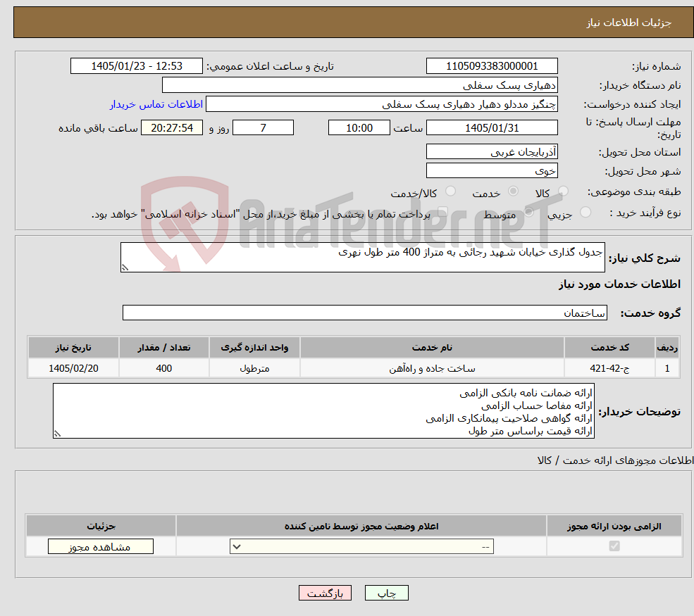Click the واحد اندازه گیری column header
This screenshot has height=616, width=694.
(x=254, y=347)
